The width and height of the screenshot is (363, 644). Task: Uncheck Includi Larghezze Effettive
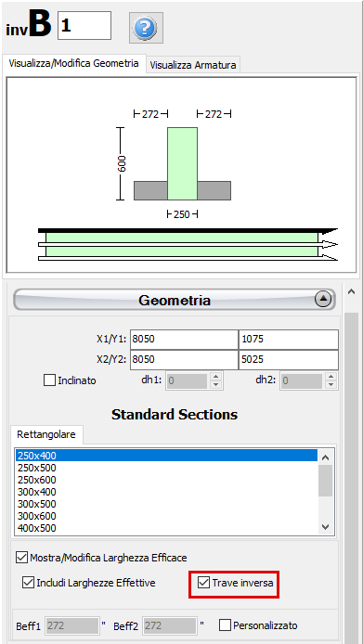pyautogui.click(x=29, y=583)
